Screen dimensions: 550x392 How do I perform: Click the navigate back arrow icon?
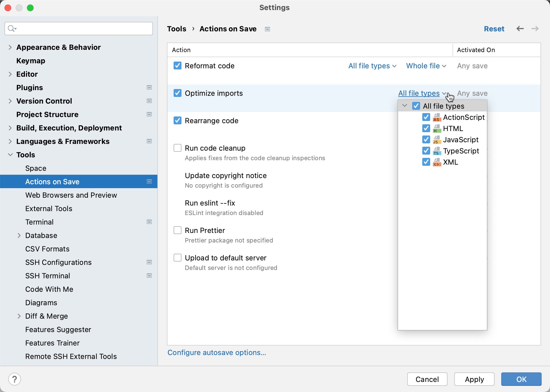(x=520, y=29)
